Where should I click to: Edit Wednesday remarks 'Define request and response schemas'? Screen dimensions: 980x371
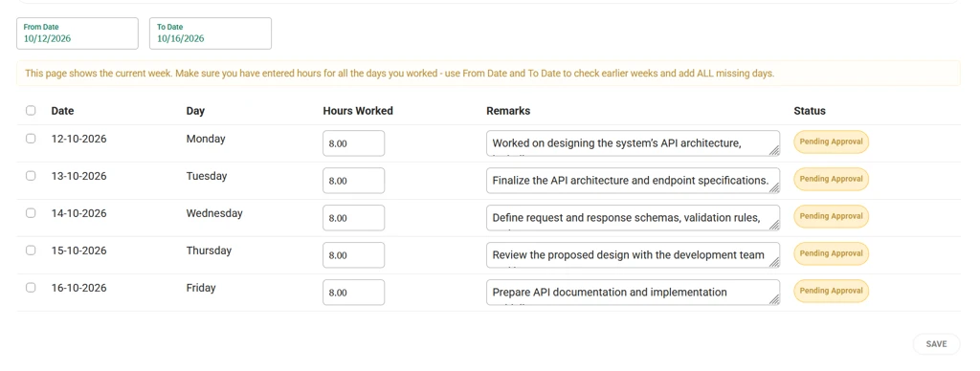[x=634, y=218]
